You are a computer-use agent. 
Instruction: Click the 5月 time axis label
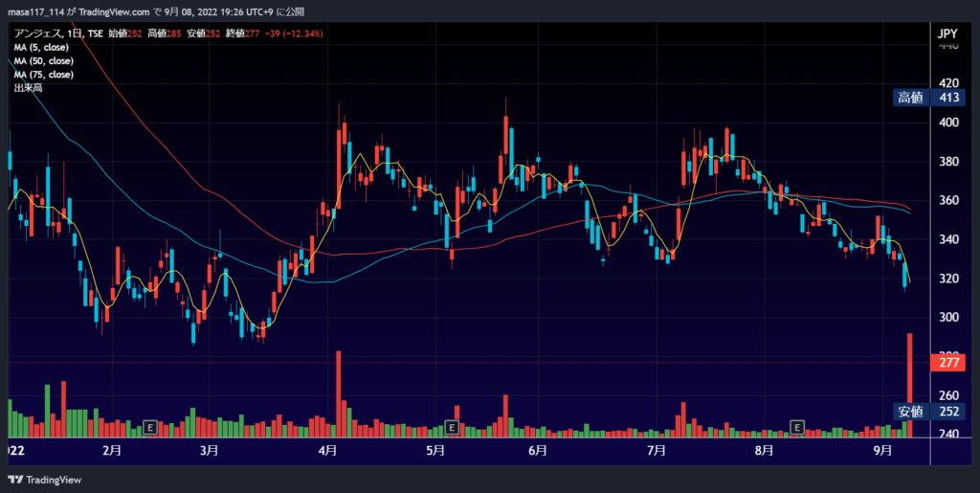[x=435, y=451]
